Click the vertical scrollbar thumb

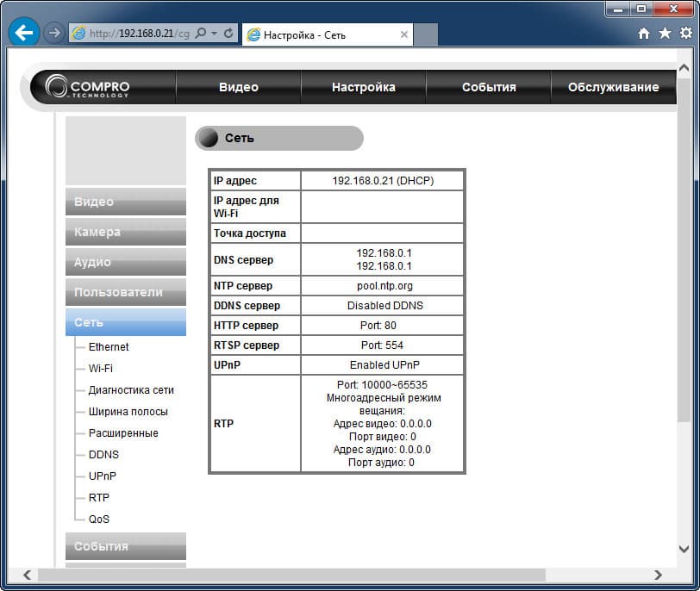tap(684, 250)
